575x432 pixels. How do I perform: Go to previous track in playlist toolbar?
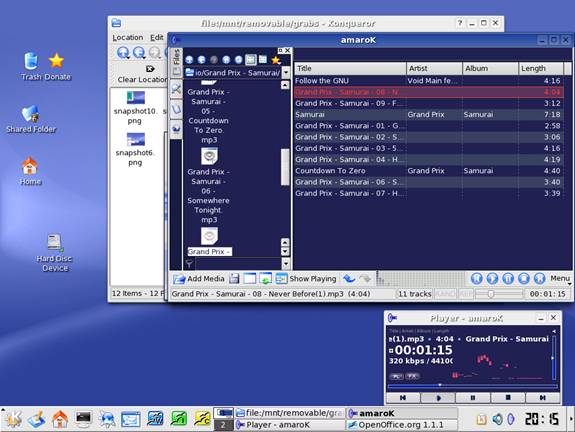(x=476, y=279)
